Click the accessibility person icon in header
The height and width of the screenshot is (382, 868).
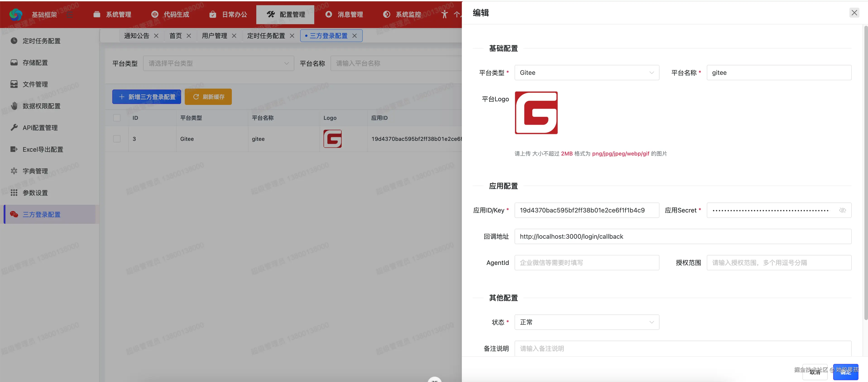pyautogui.click(x=444, y=14)
